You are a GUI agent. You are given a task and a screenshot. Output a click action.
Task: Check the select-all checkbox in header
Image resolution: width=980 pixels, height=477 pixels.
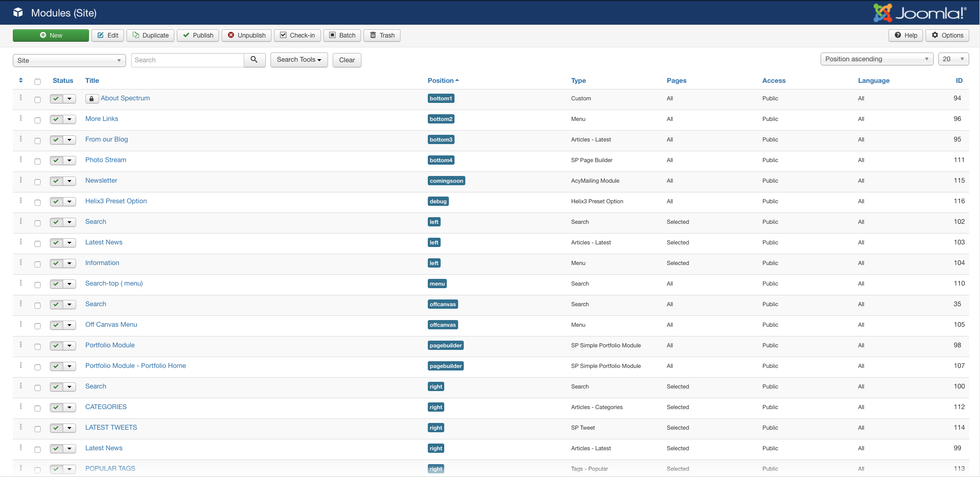tap(38, 81)
